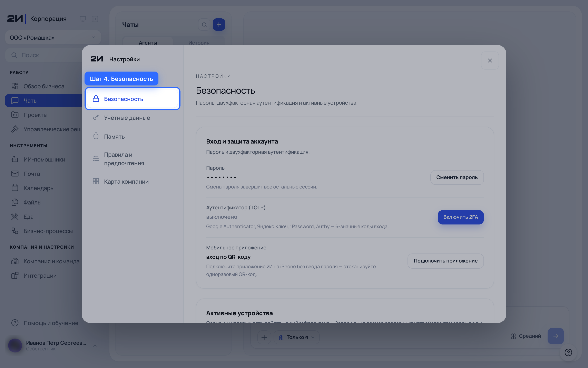
Task: Open Еда in the sidebar
Action: (x=43, y=217)
